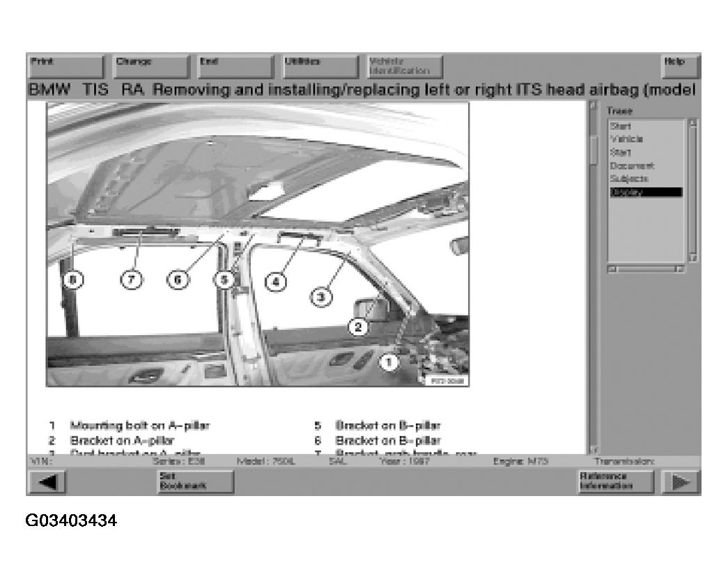Click the Engine: M73 status field

pos(520,461)
